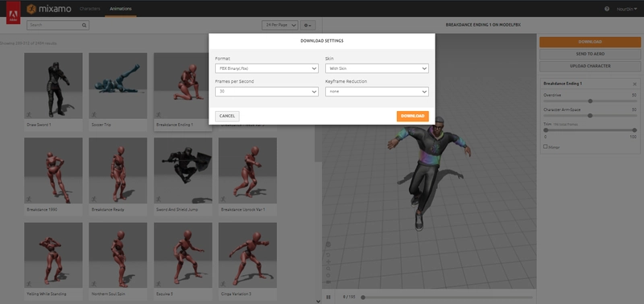Click the camera icon in viewport
644x304 pixels.
pyautogui.click(x=328, y=281)
